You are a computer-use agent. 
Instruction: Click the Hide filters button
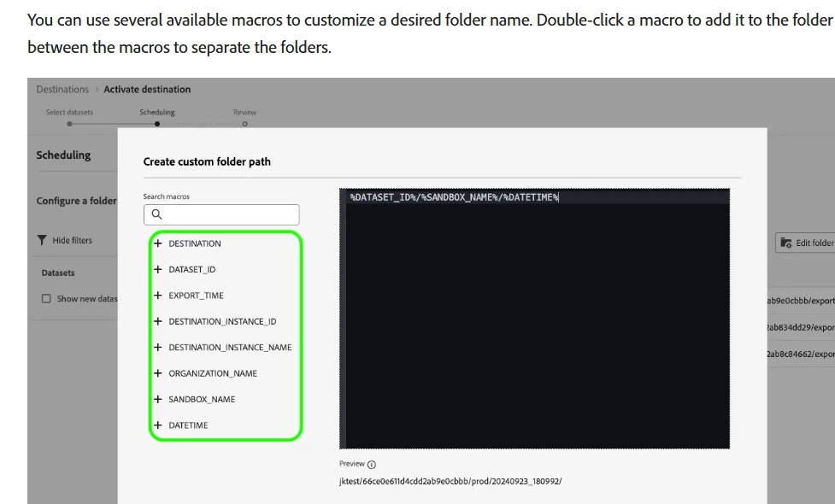pyautogui.click(x=64, y=240)
